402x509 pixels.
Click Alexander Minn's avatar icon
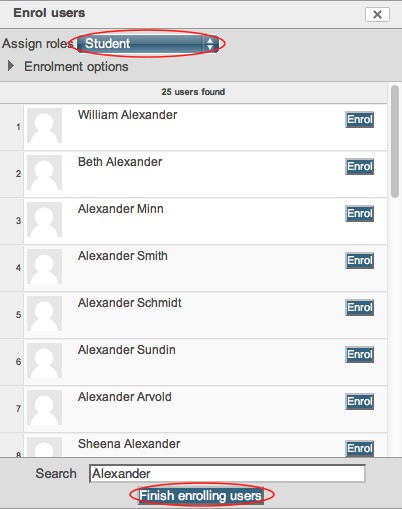pyautogui.click(x=44, y=219)
